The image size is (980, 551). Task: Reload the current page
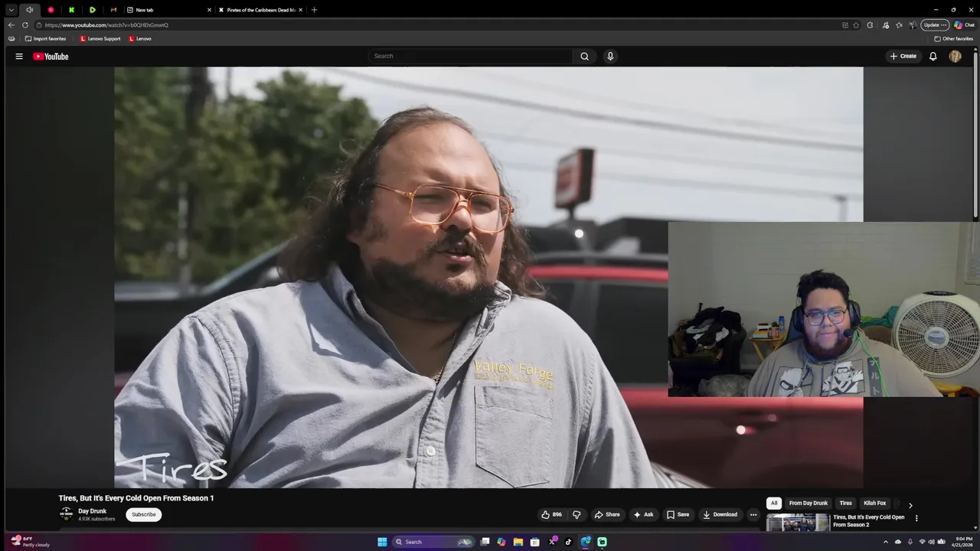point(24,24)
